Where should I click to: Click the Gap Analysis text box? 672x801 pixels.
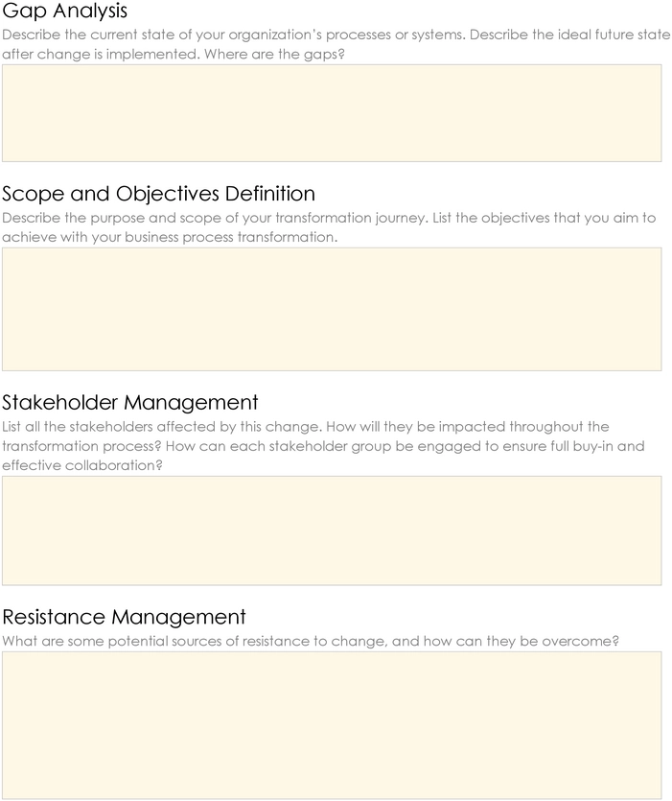click(332, 113)
